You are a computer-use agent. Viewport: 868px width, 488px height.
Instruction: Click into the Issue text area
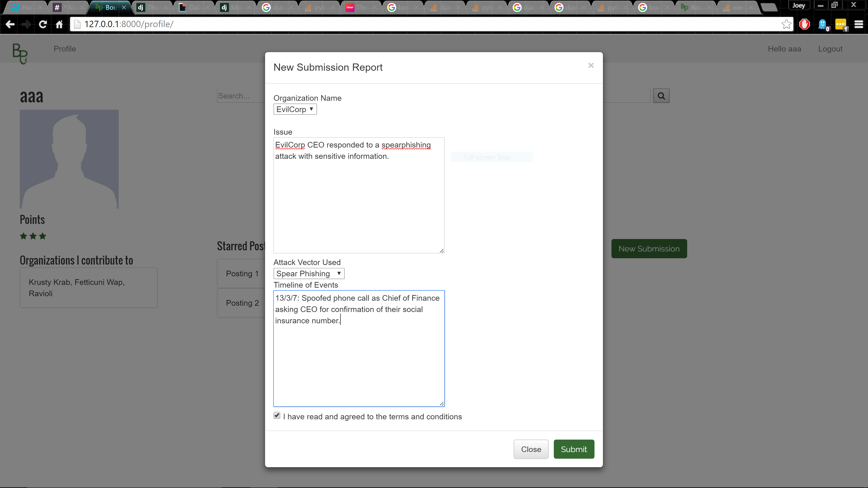[359, 202]
